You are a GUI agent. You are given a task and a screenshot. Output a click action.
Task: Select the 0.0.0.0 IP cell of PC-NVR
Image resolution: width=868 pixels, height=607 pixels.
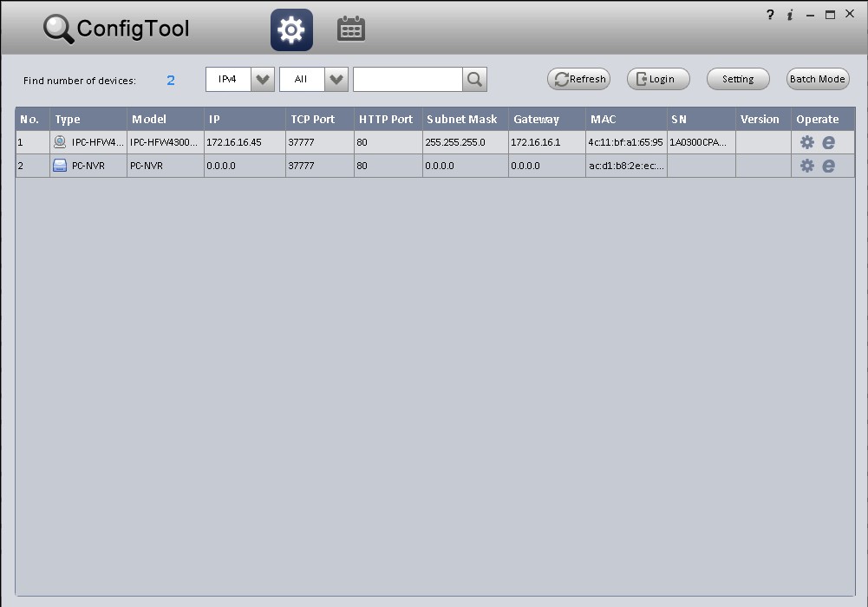click(x=245, y=166)
